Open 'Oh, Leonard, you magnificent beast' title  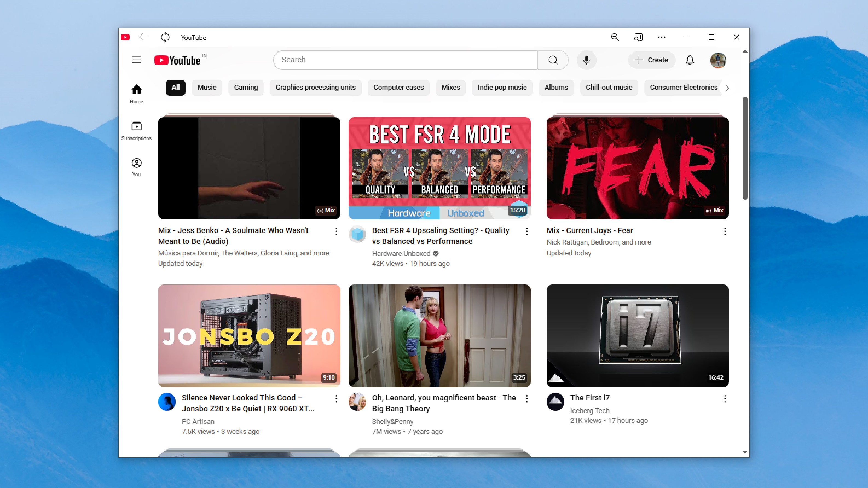click(444, 403)
